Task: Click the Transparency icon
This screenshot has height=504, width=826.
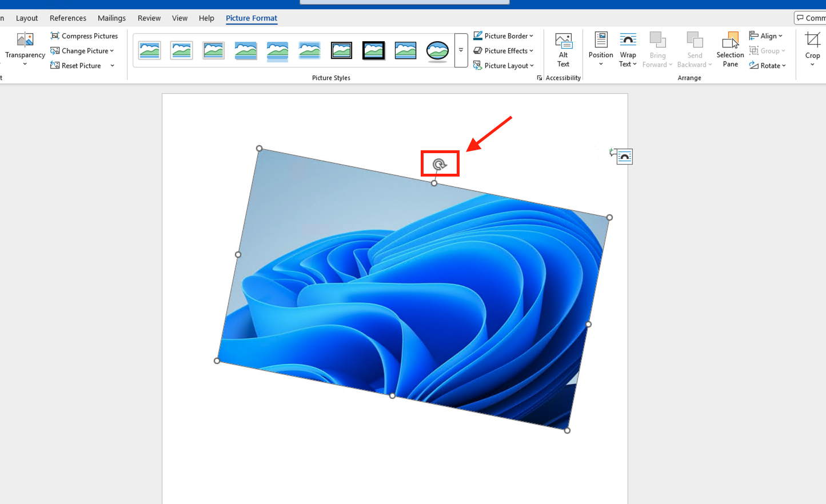Action: 25,40
